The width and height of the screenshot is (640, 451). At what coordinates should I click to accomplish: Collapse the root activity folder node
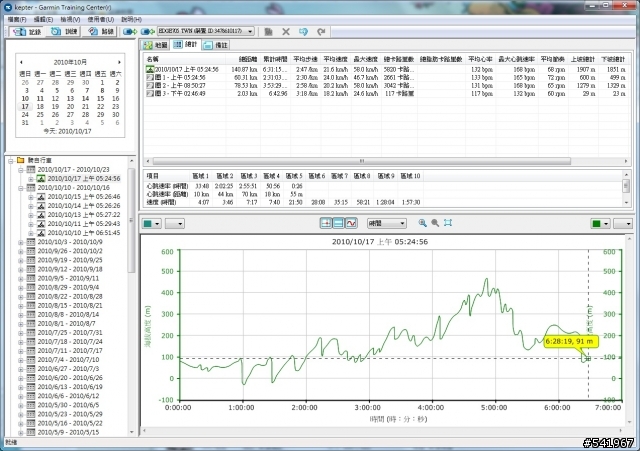coord(11,160)
